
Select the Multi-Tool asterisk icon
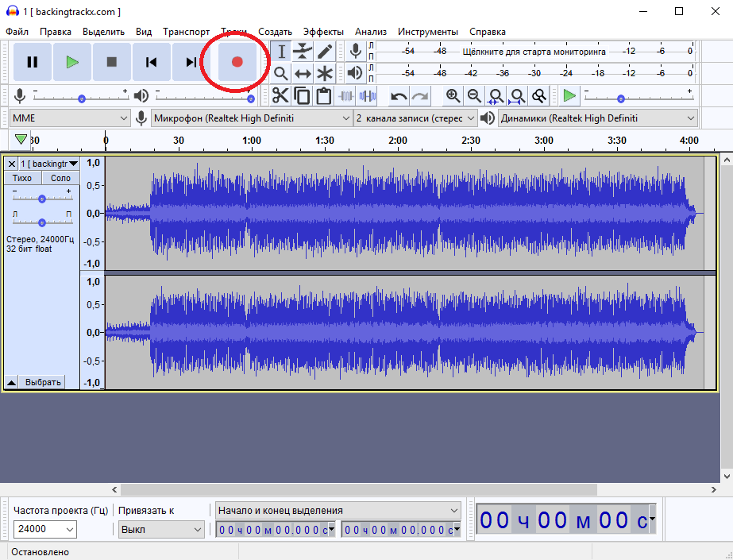325,73
